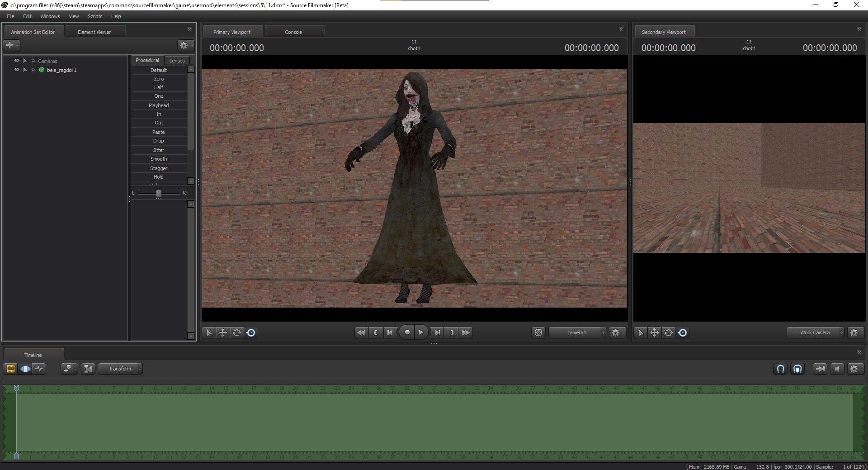The width and height of the screenshot is (868, 470).
Task: Click the Jitter procedural preset
Action: (x=159, y=150)
